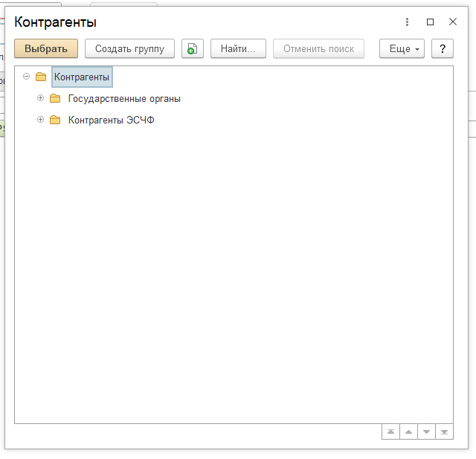The image size is (476, 459).
Task: Expand the Контрагенты ЭСЧФ group
Action: point(41,120)
